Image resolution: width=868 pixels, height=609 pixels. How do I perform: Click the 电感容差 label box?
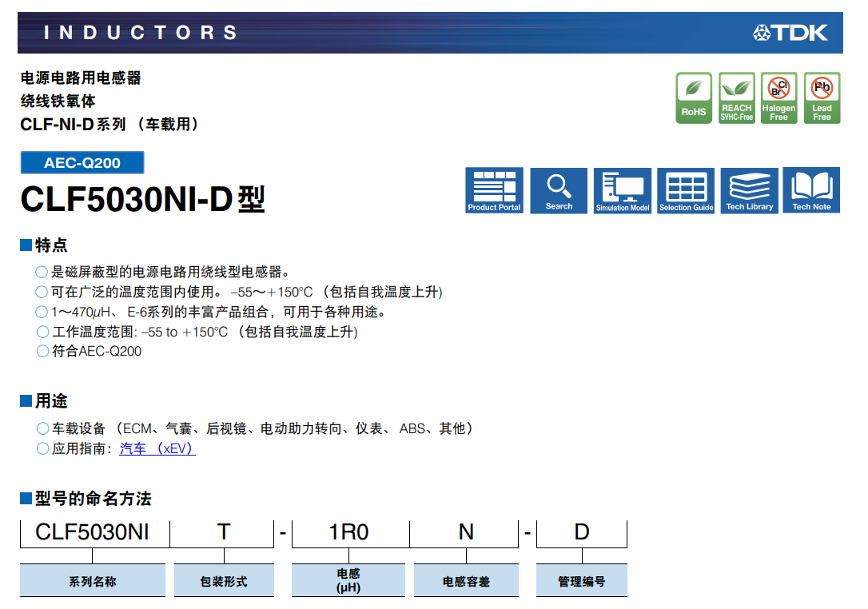466,581
